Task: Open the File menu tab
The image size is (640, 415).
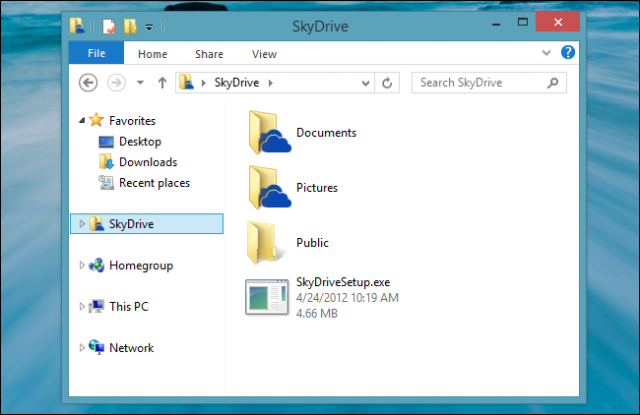Action: (x=97, y=54)
